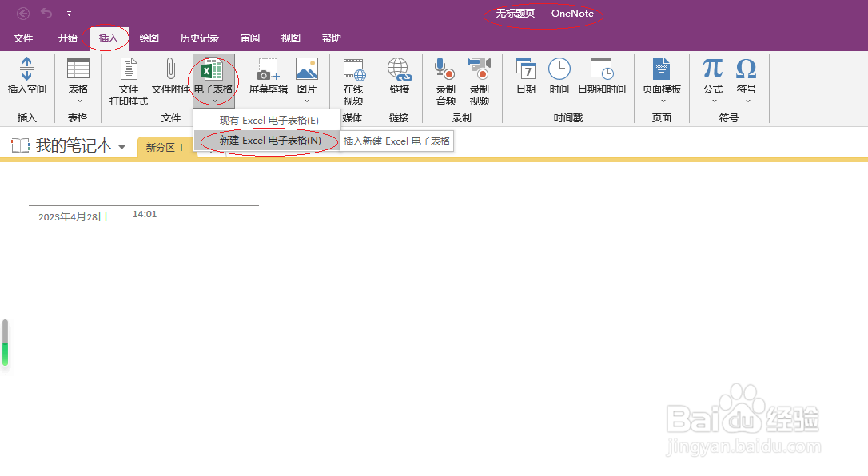The height and width of the screenshot is (476, 868).
Task: Choose 现有 Excel 电子表格(E) menu entry
Action: point(267,120)
